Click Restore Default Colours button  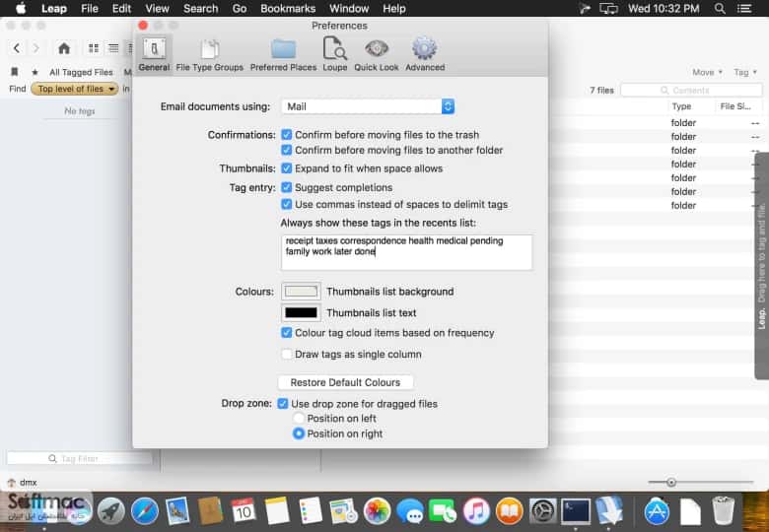click(x=345, y=382)
